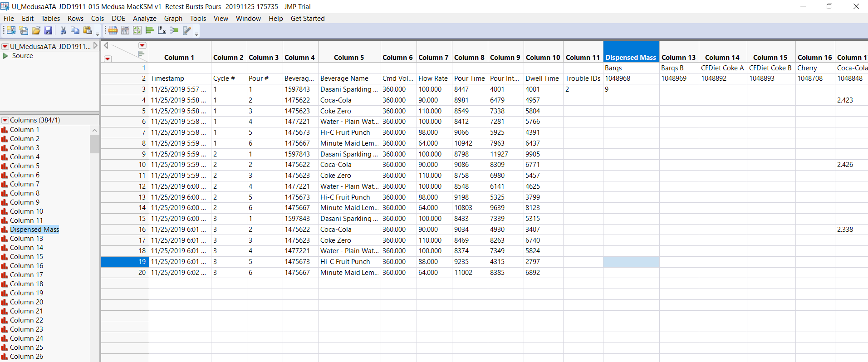Click the Save floppy disk icon

pos(48,30)
